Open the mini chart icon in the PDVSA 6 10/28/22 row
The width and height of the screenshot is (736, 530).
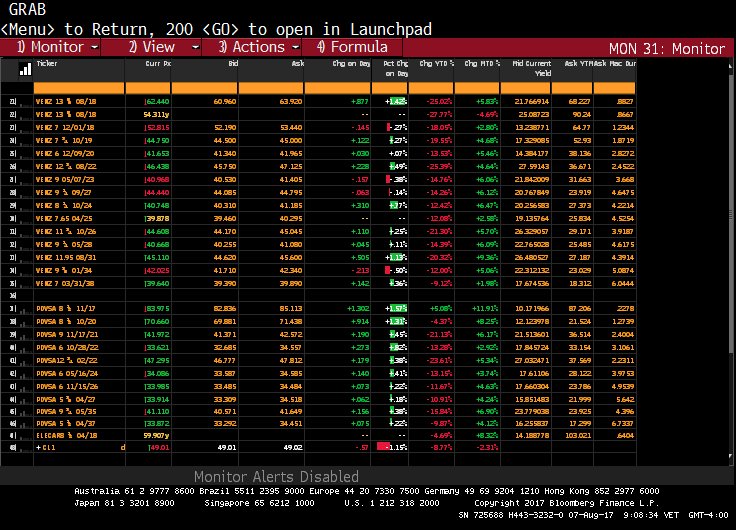pos(25,348)
